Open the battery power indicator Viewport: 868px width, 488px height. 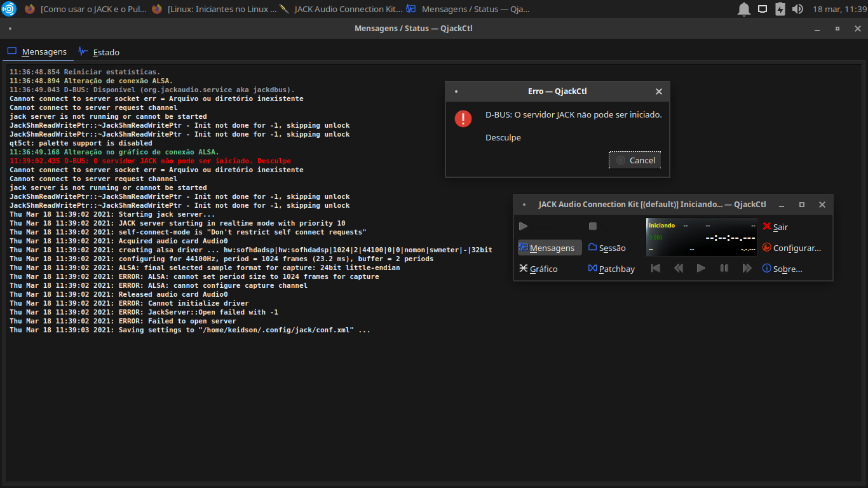coord(780,9)
